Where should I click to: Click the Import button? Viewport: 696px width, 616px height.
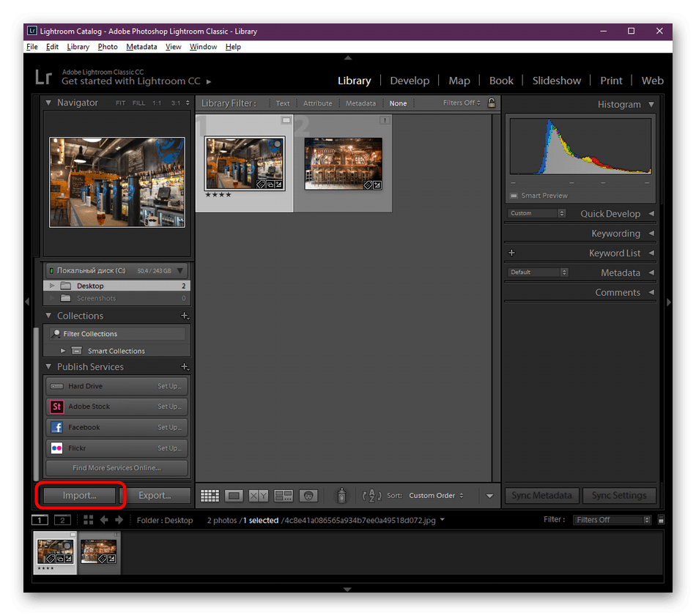click(78, 496)
